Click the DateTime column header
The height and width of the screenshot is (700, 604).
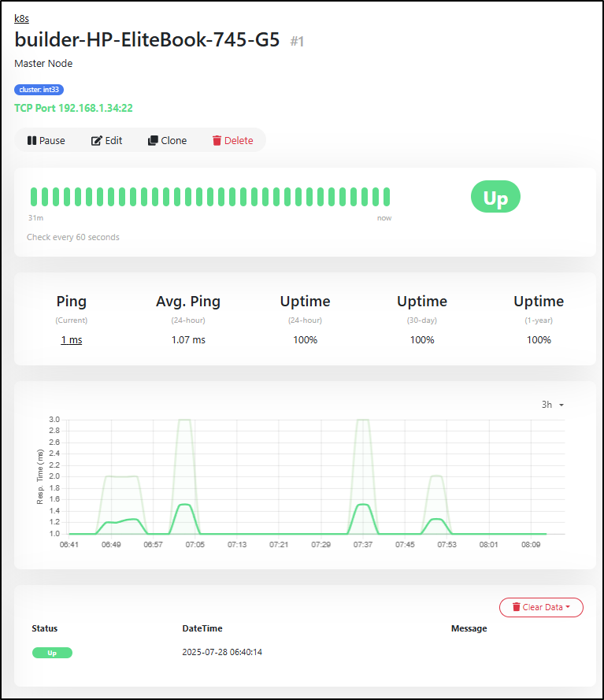[202, 628]
